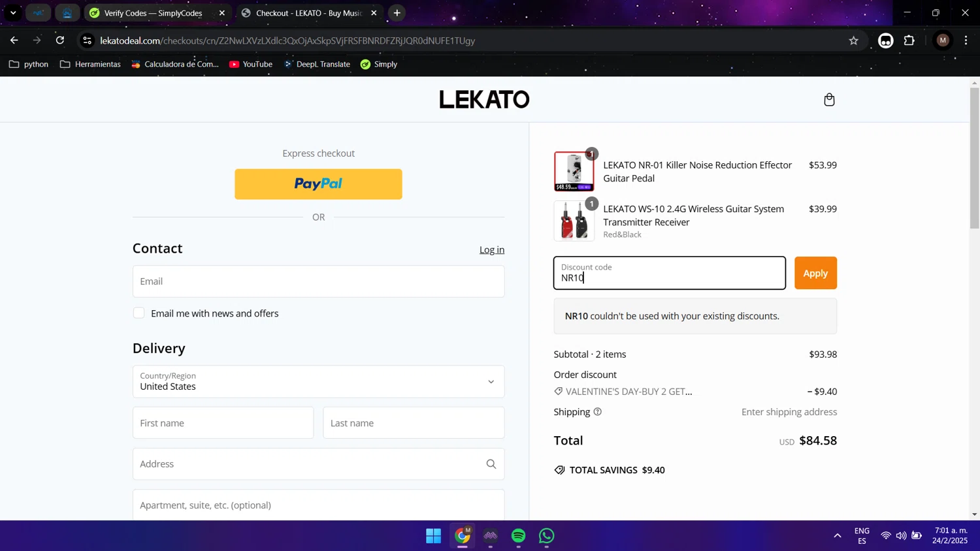980x551 pixels.
Task: Click the NR-01 Noise Reduction pedal thumbnail
Action: 574,172
